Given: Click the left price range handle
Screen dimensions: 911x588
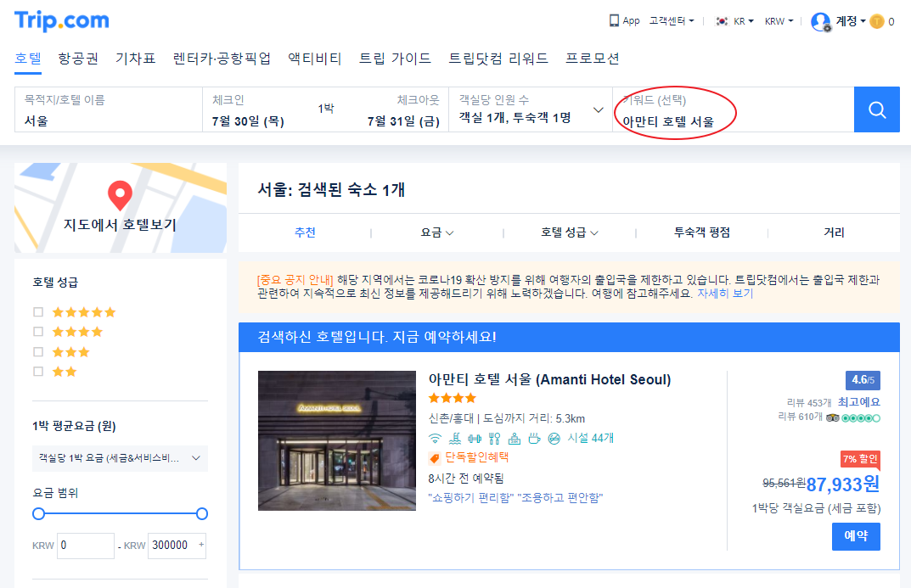Looking at the screenshot, I should 39,513.
